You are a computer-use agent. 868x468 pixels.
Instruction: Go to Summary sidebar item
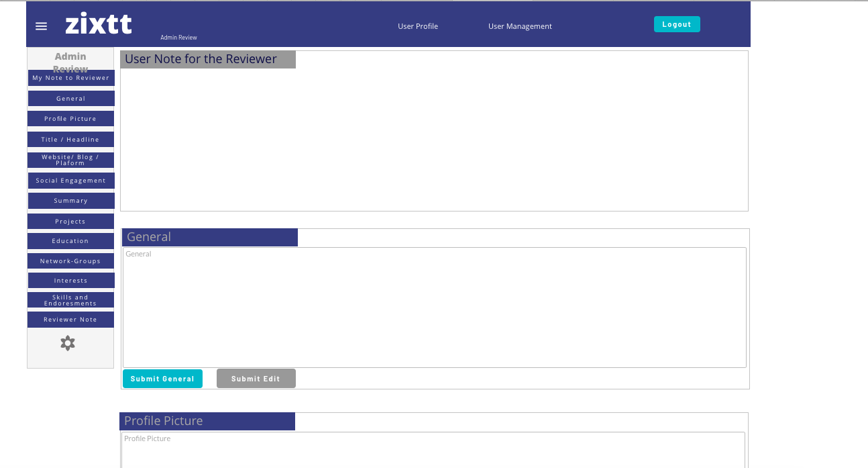(x=71, y=201)
